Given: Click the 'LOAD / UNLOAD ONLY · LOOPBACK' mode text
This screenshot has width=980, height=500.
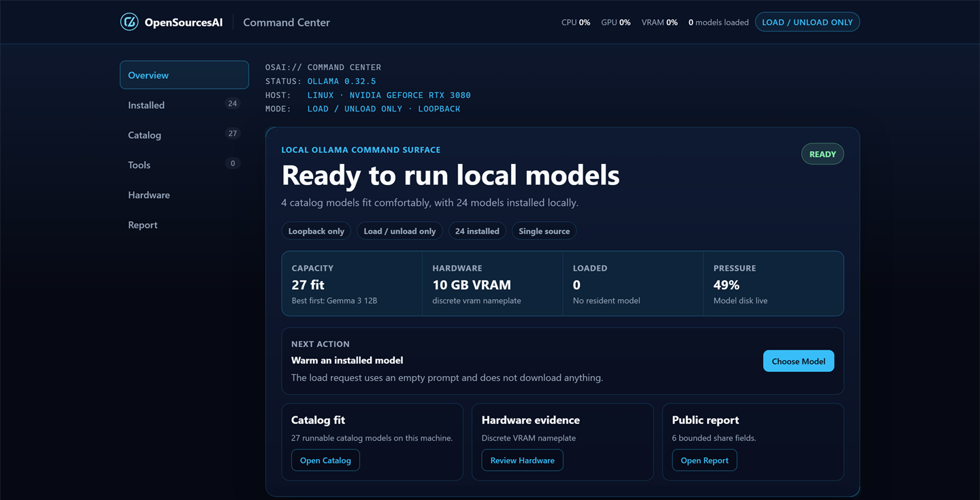Looking at the screenshot, I should click(384, 109).
